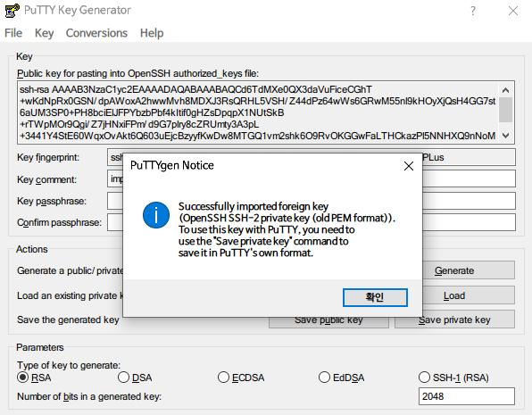Close the PuTTY Key Generator window
532x415 pixels.
point(513,11)
